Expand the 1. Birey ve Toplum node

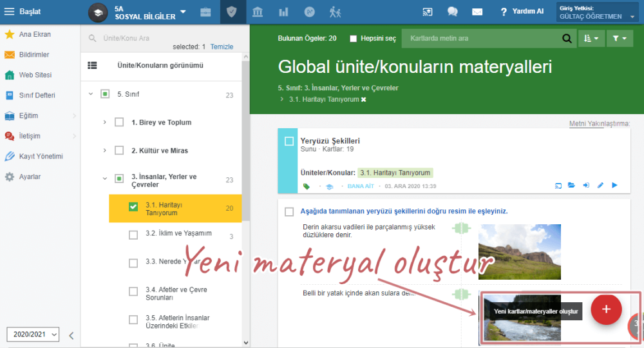pyautogui.click(x=105, y=122)
